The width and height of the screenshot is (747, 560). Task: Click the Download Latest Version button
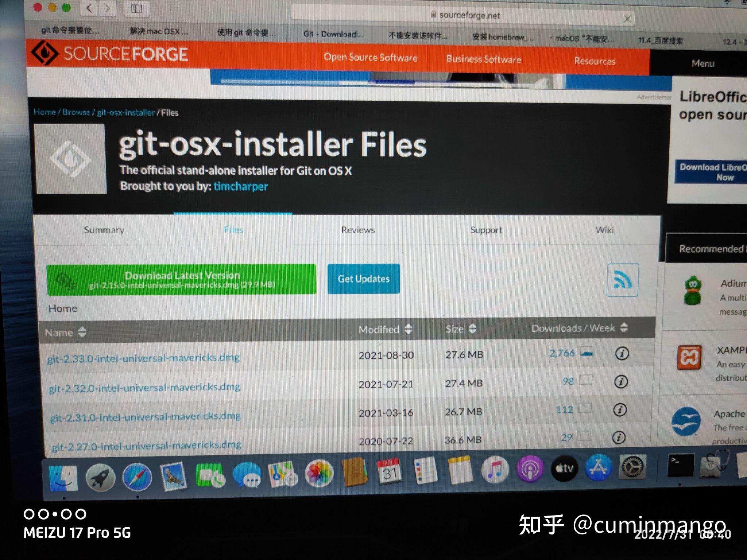[181, 280]
